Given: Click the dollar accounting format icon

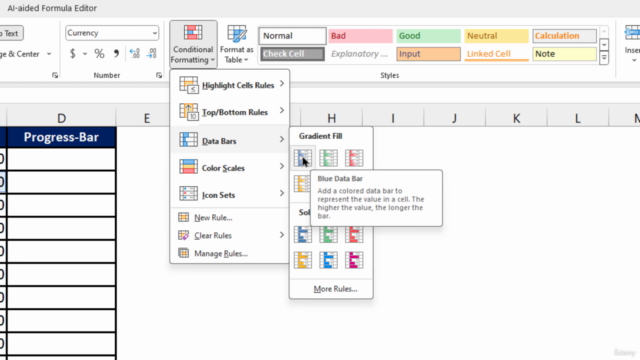Looking at the screenshot, I should 73,53.
